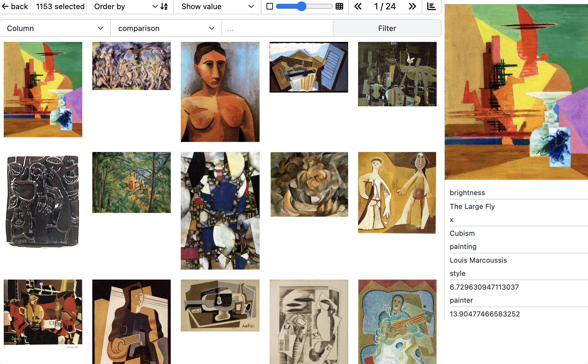Click the title The Large Fly

(x=472, y=206)
